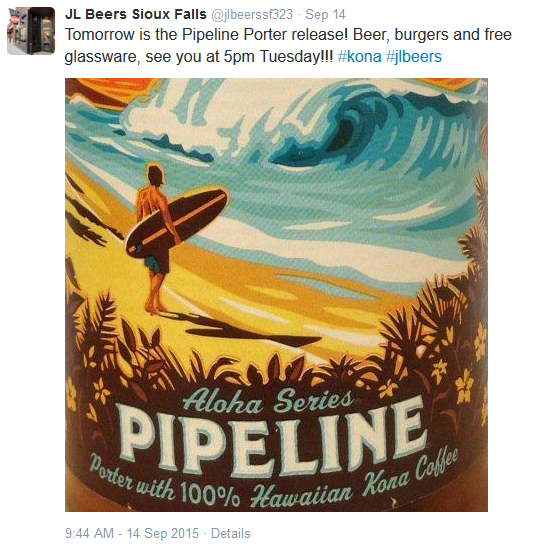Click the @jlbeerssf323 handle
The width and height of the screenshot is (541, 553).
252,14
